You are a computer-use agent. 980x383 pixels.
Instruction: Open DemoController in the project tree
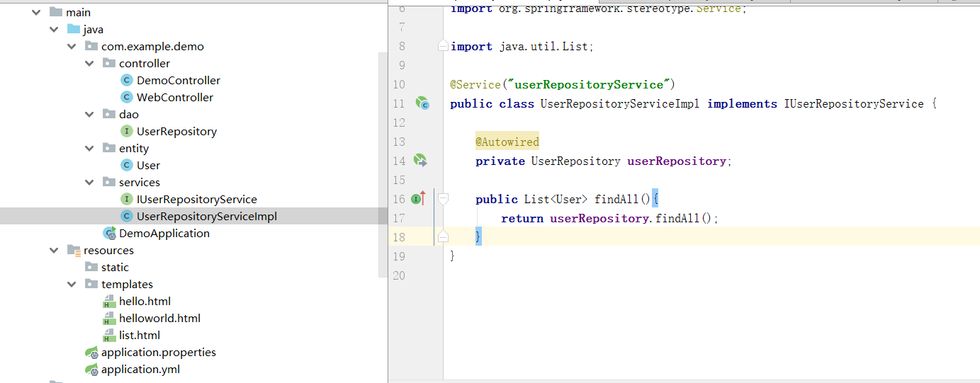(x=179, y=80)
